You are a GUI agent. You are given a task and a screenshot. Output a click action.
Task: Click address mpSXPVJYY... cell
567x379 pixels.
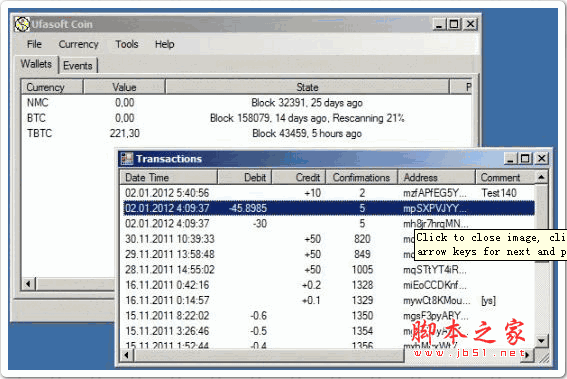(x=435, y=208)
